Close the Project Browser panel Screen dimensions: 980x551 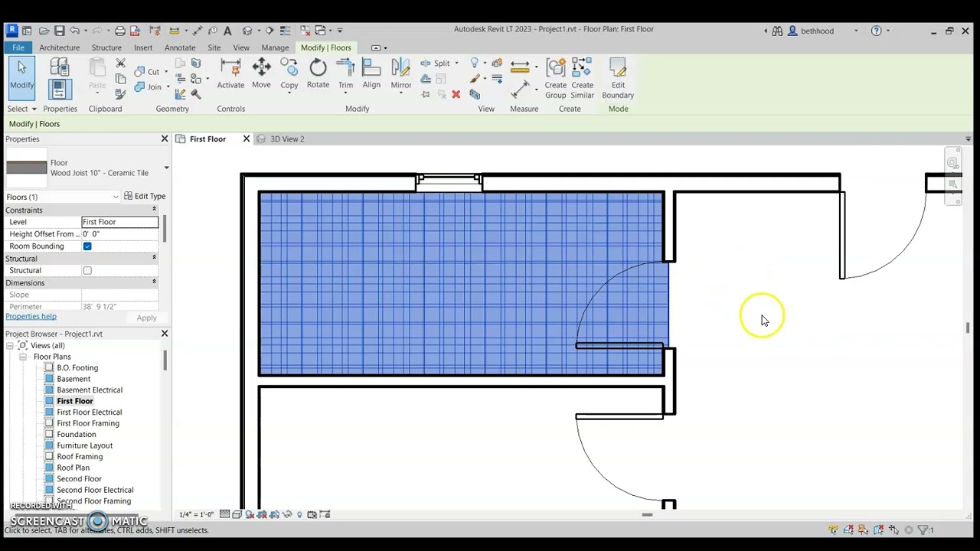(x=164, y=334)
